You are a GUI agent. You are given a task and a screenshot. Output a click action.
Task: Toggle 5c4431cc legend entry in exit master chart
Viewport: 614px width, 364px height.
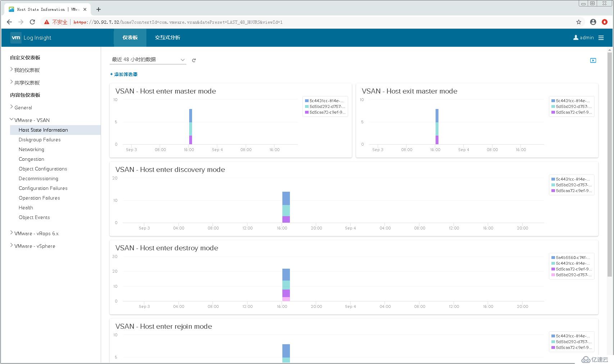571,101
